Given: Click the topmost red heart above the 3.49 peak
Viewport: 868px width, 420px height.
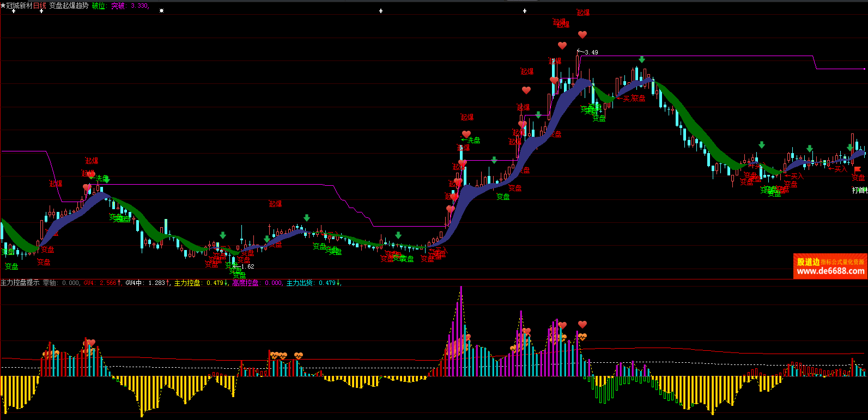Looking at the screenshot, I should pos(582,35).
